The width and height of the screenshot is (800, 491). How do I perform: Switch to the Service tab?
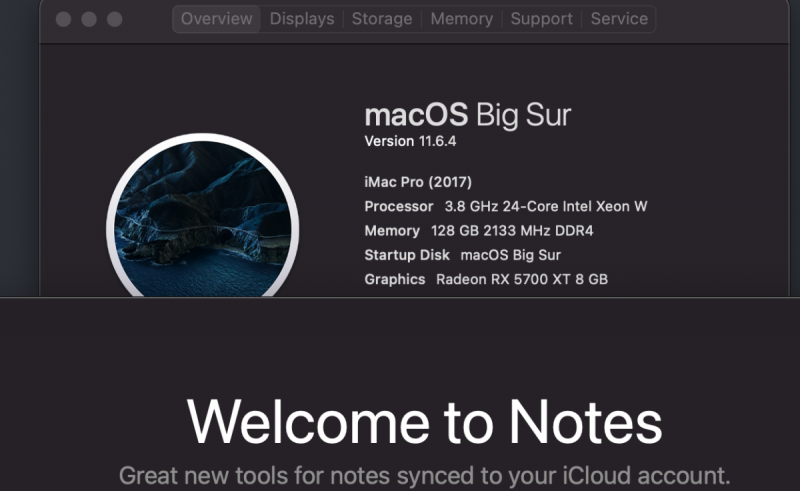619,19
